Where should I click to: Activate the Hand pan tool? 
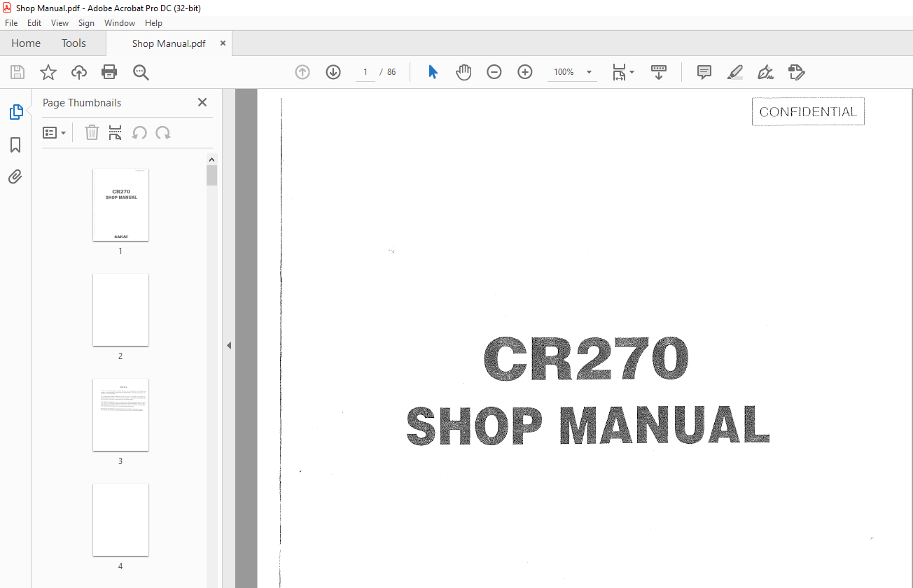pyautogui.click(x=464, y=72)
